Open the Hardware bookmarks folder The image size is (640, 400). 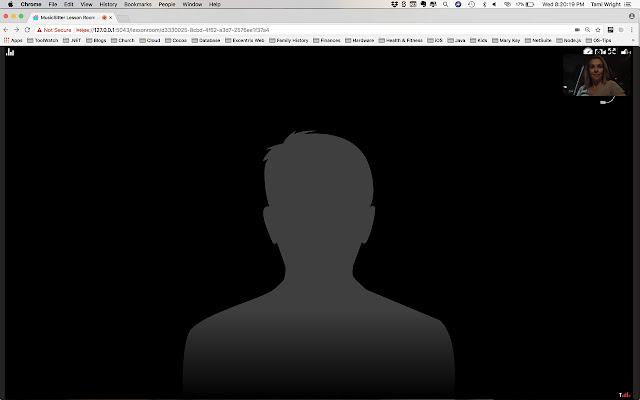click(360, 40)
